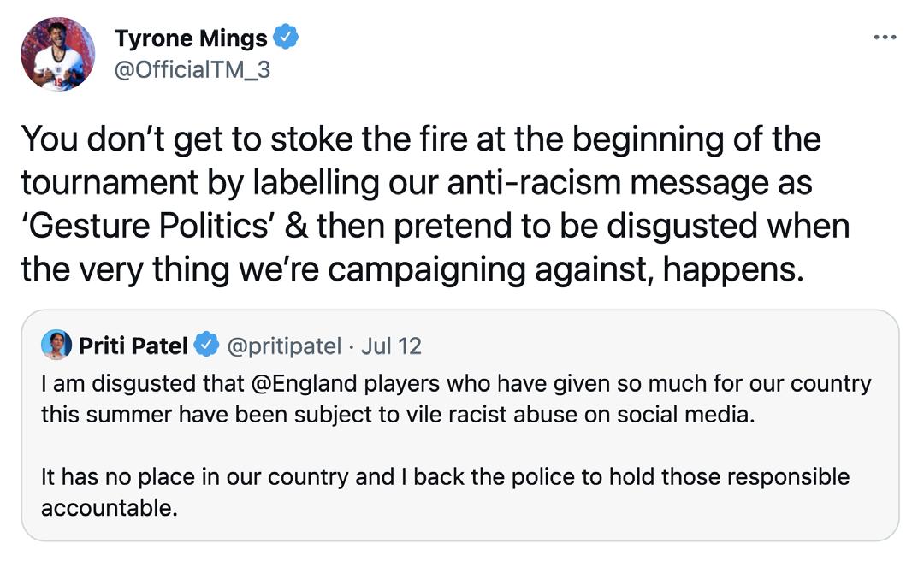Click the Tyrone Mings display name

point(192,38)
